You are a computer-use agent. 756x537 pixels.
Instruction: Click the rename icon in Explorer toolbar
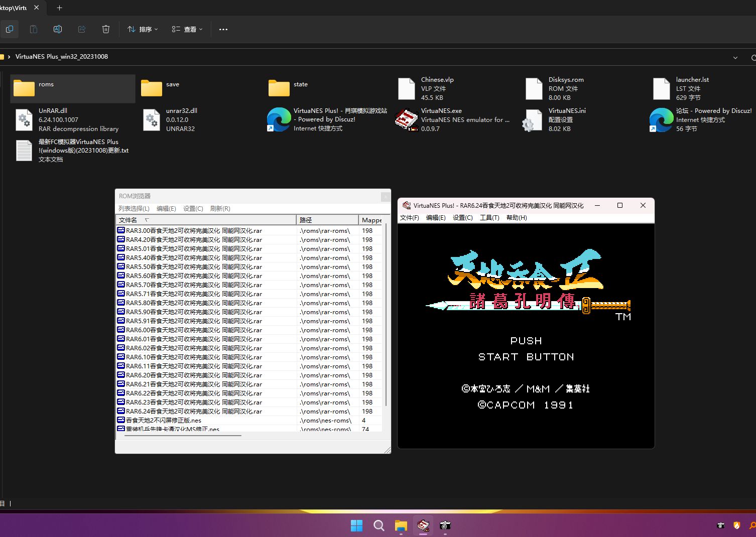pos(58,29)
